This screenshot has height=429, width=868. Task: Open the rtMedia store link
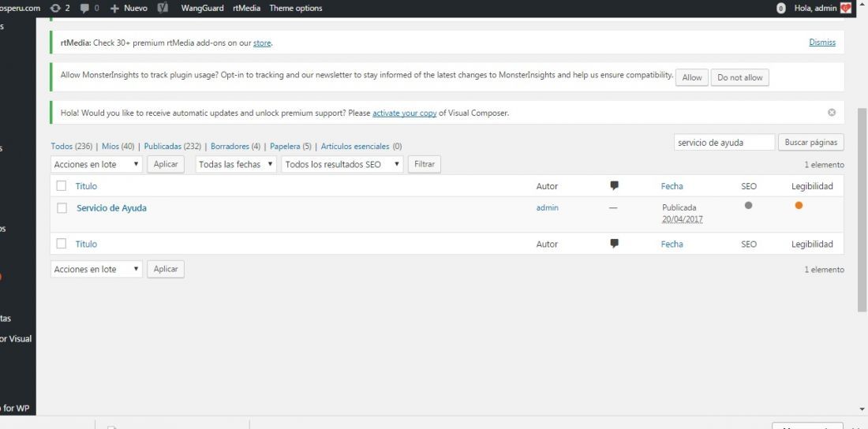(x=262, y=43)
